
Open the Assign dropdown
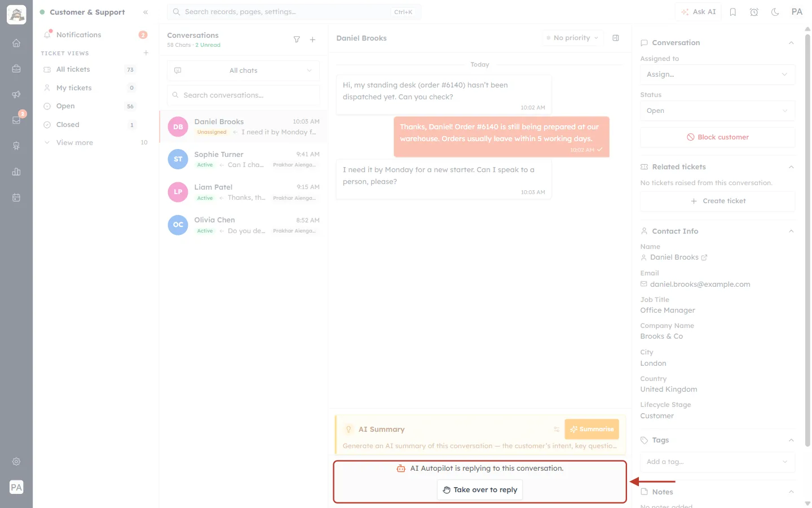717,75
